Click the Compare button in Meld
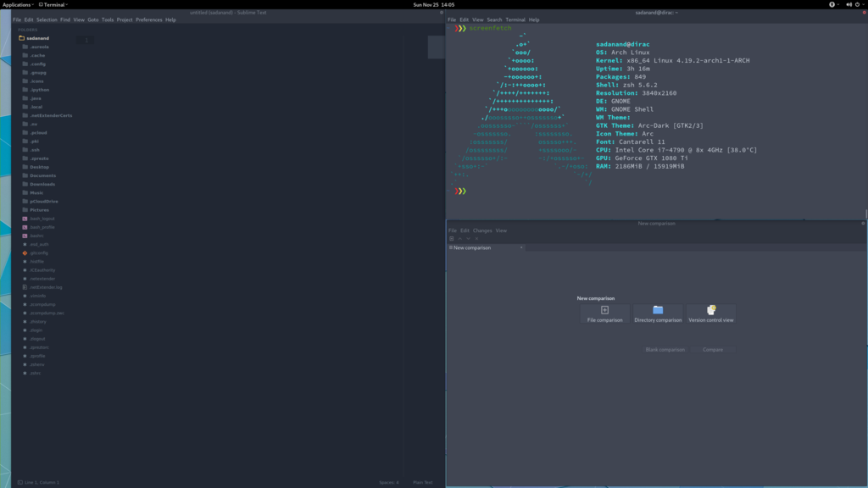The height and width of the screenshot is (488, 868). click(712, 350)
